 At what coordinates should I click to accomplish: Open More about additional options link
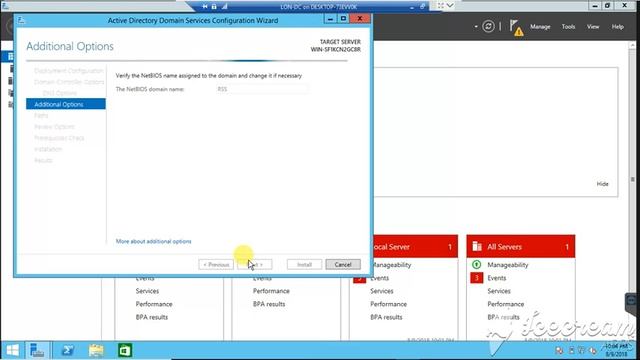pos(153,241)
